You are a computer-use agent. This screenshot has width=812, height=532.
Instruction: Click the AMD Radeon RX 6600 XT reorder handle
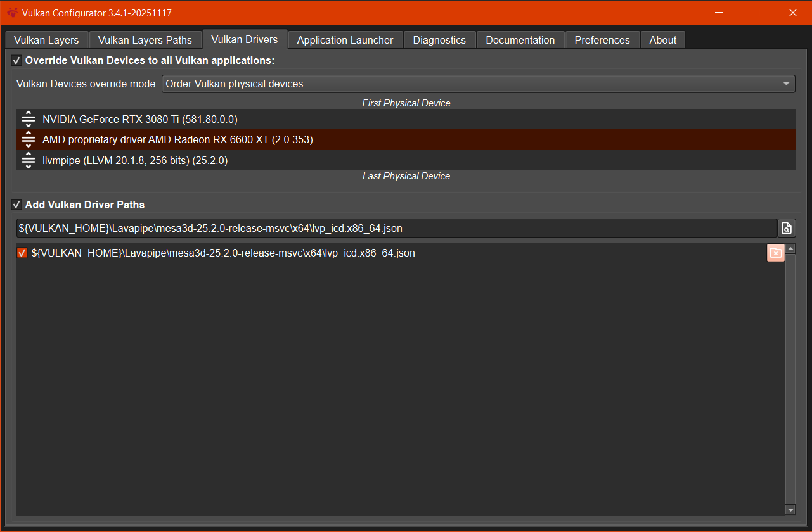[x=28, y=139]
